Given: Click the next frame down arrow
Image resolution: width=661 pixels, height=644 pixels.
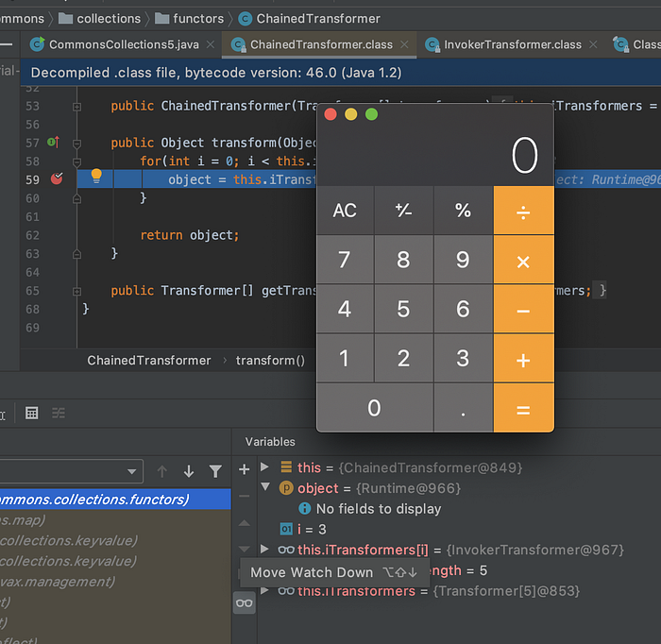Looking at the screenshot, I should pos(189,471).
